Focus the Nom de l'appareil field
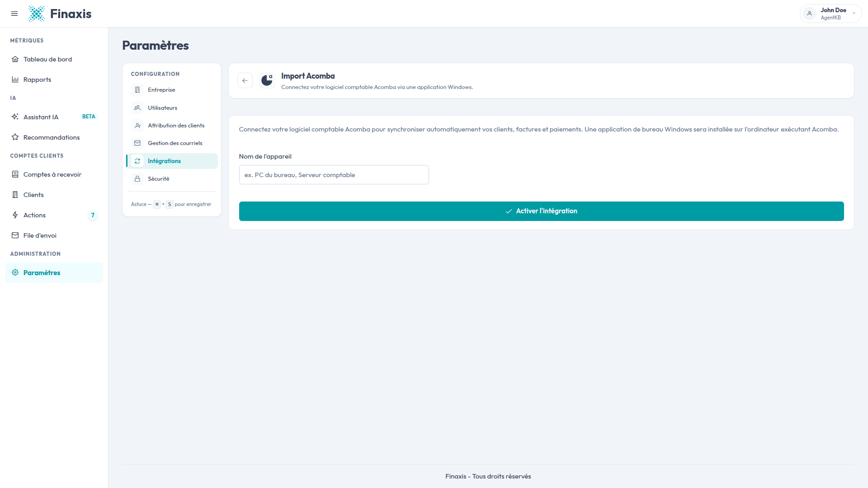This screenshot has width=868, height=488. coord(334,174)
